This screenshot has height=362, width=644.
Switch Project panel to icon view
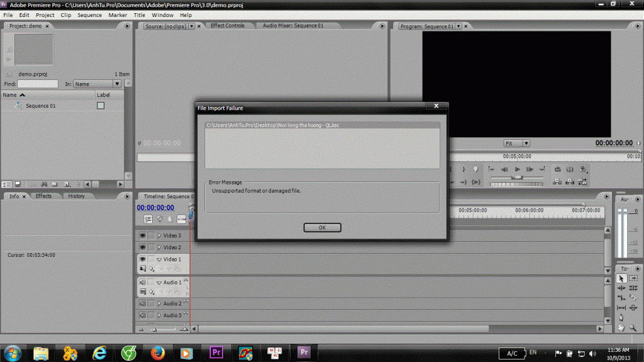(17, 184)
